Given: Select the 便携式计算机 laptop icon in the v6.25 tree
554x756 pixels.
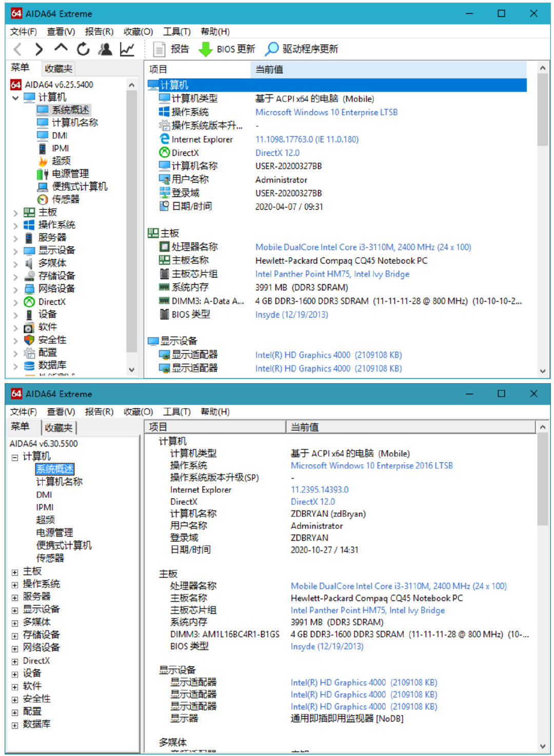Looking at the screenshot, I should 43,187.
